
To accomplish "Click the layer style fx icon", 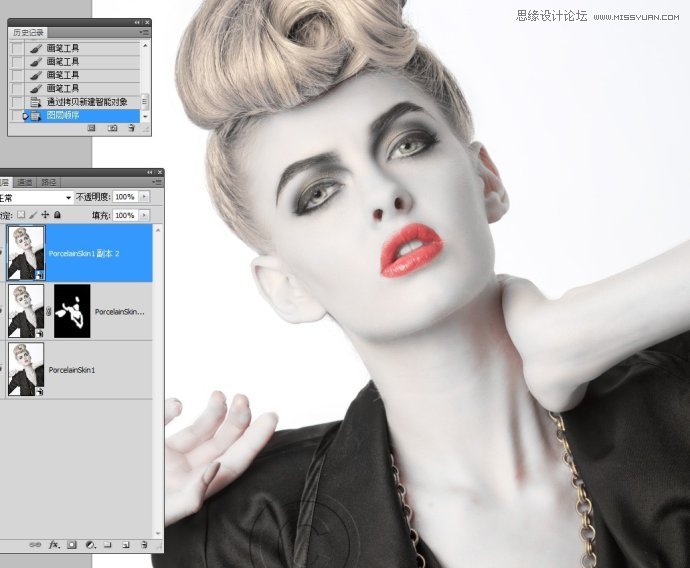I will [x=54, y=545].
